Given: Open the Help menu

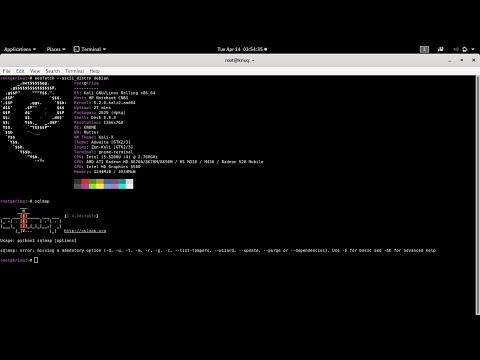Looking at the screenshot, I should click(95, 71).
